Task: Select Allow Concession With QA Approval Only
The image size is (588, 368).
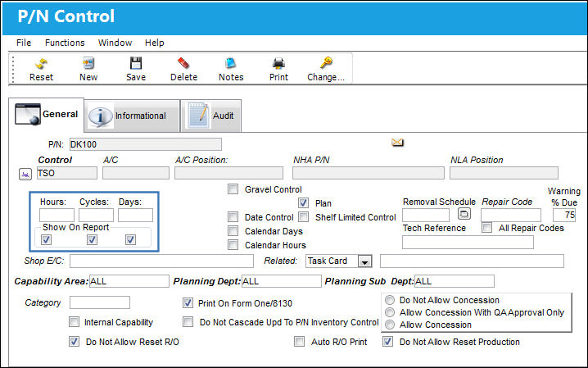Action: click(390, 312)
